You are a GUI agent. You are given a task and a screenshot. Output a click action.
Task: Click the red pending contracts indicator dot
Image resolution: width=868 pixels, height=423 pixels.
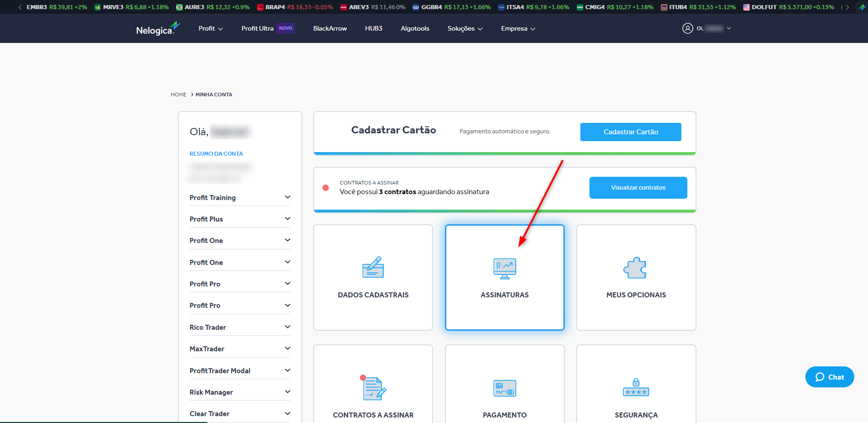[326, 188]
